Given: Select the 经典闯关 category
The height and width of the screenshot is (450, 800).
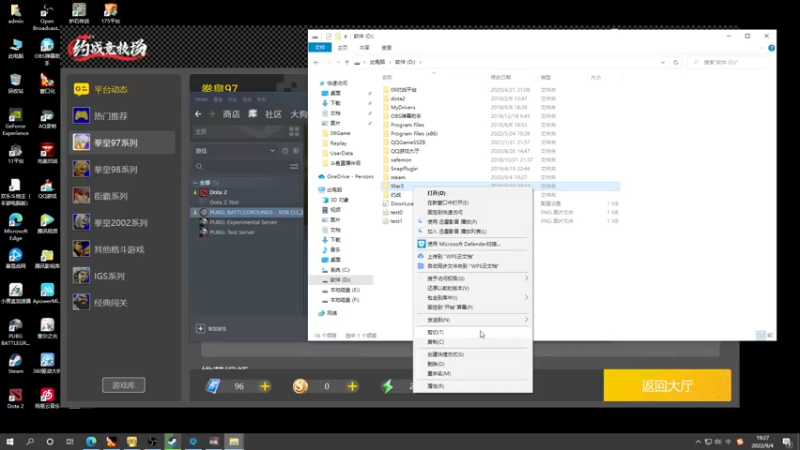Looking at the screenshot, I should [x=122, y=303].
